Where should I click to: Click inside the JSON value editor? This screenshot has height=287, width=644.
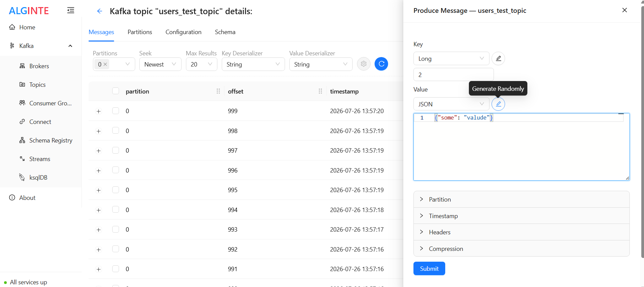point(521,147)
